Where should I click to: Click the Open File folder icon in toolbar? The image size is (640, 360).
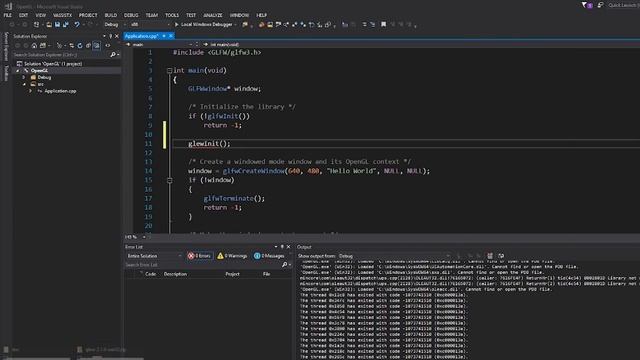[x=49, y=24]
